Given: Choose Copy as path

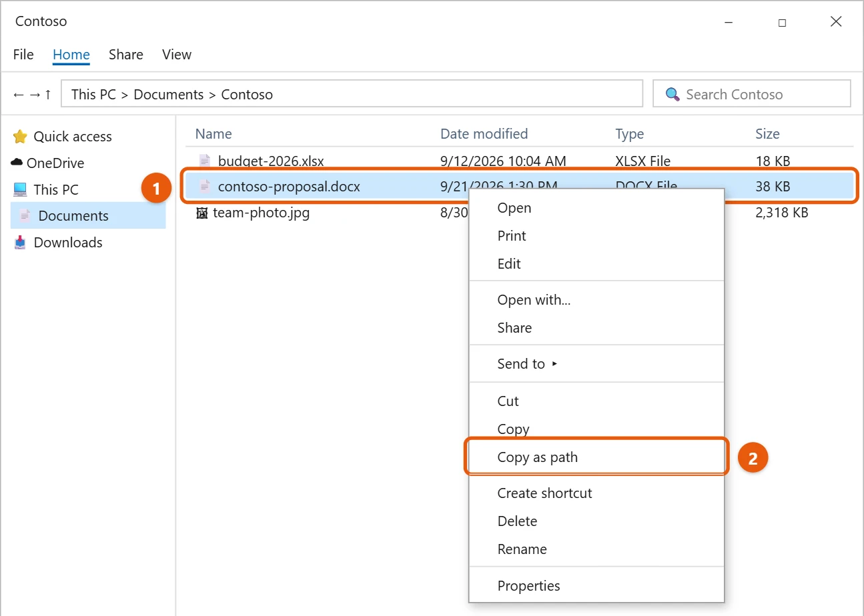Looking at the screenshot, I should (x=596, y=457).
